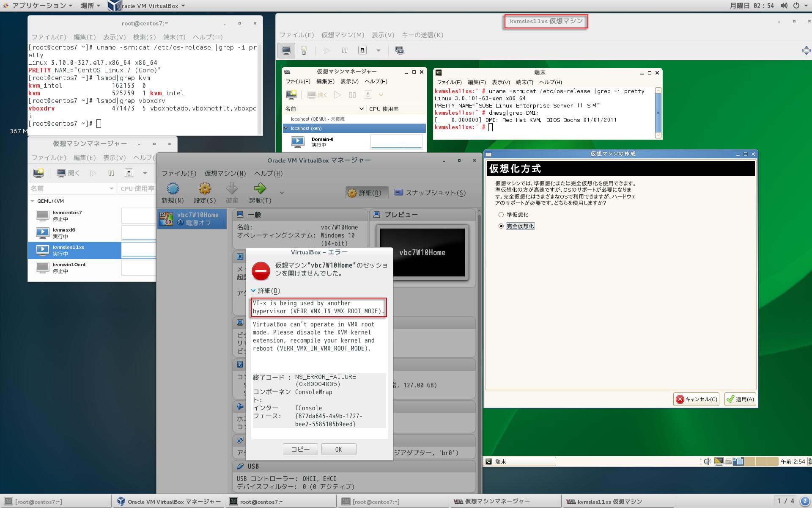
Task: Click the Run play icon in host Virtual Machine Manager
Action: (93, 173)
